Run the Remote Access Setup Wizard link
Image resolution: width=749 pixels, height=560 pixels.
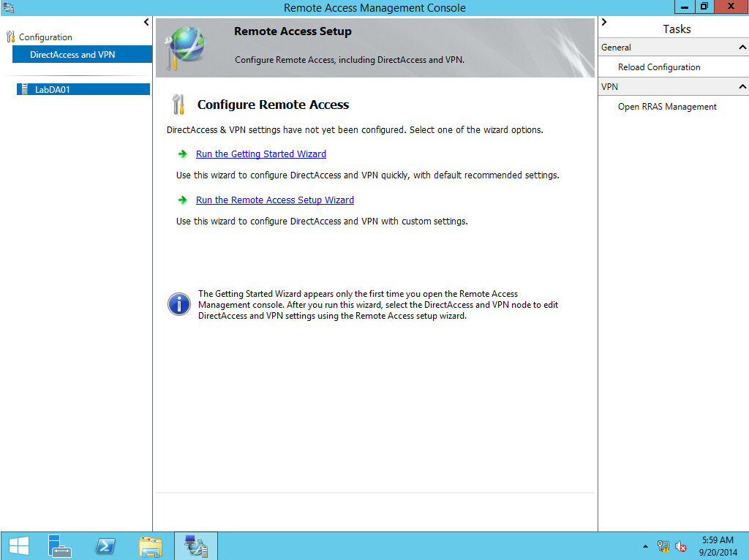coord(275,200)
